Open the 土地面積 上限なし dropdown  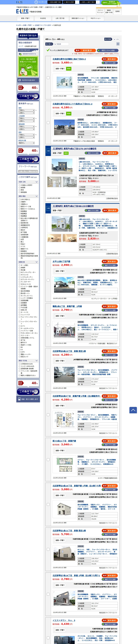point(27,121)
